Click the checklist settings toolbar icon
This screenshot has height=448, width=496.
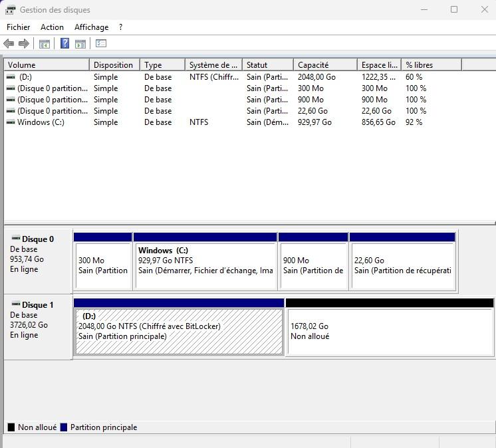coord(101,44)
